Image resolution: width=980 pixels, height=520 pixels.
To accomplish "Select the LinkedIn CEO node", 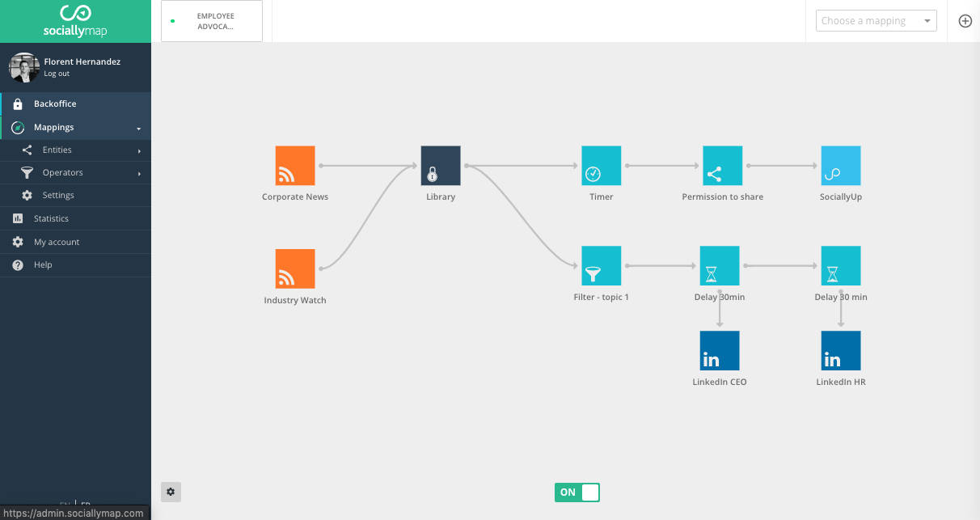I will 719,351.
